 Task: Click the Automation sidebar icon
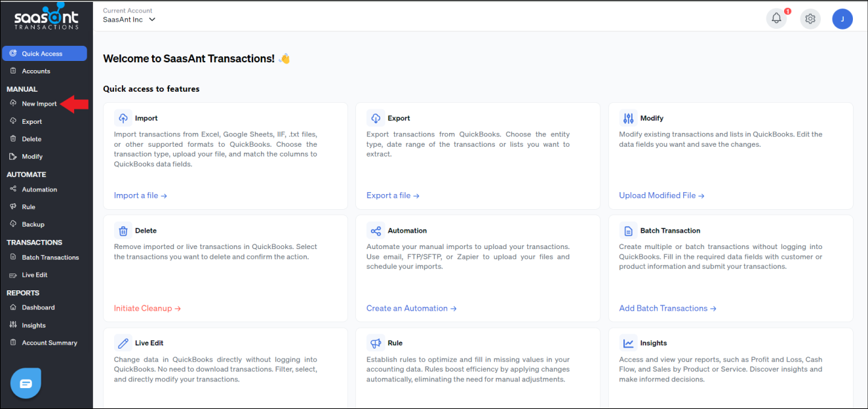tap(13, 189)
